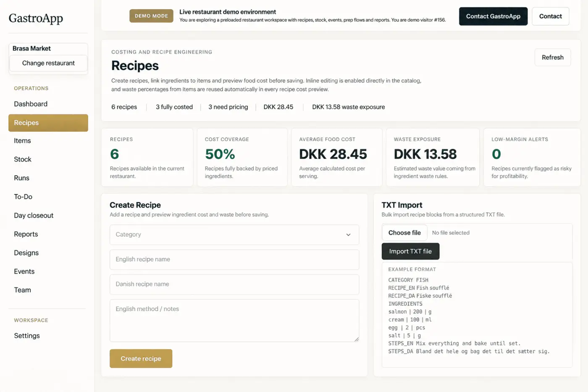Image resolution: width=588 pixels, height=392 pixels.
Task: Click the '3 fully costed' stat
Action: pos(174,107)
